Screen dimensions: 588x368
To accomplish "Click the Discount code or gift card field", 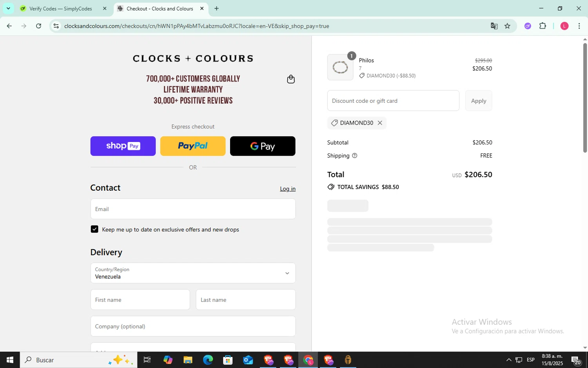I will point(393,101).
